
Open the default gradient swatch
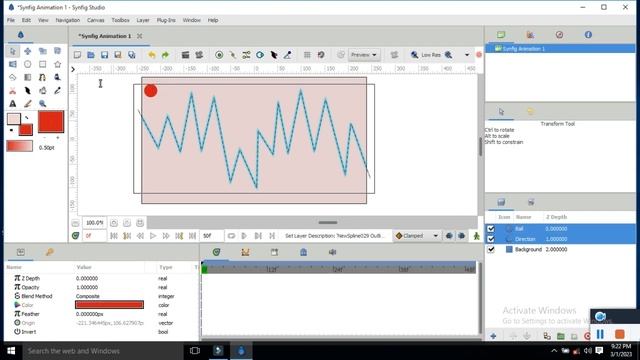click(20, 146)
